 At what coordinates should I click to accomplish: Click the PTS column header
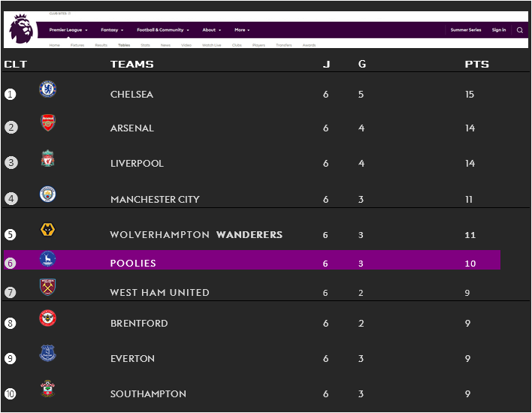tap(476, 64)
